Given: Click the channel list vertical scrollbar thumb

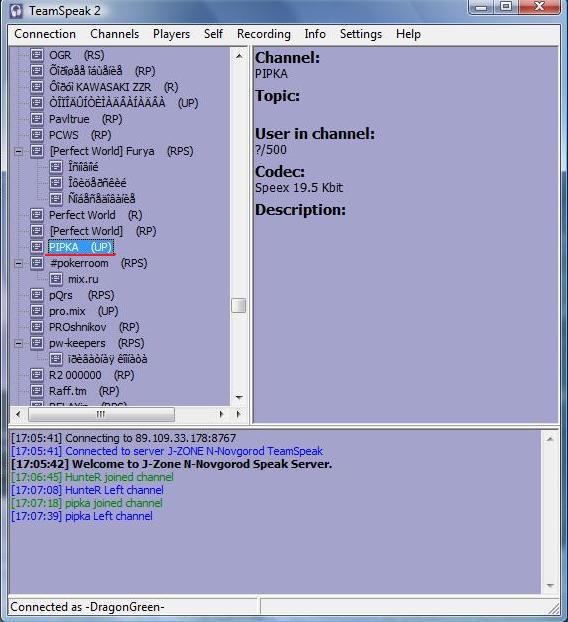Looking at the screenshot, I should (239, 305).
